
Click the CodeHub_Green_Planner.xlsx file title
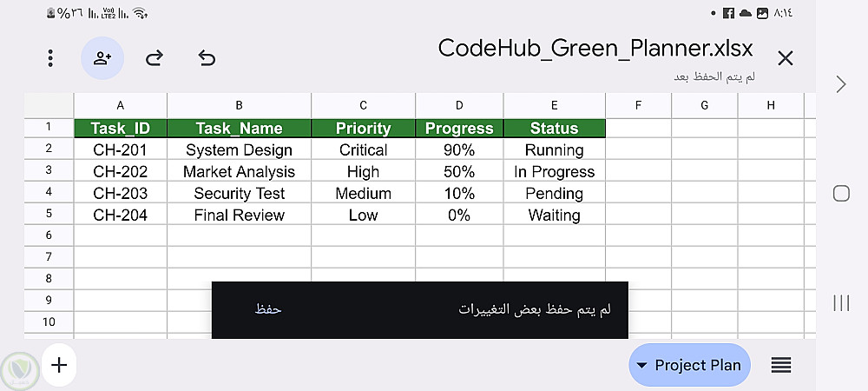595,47
